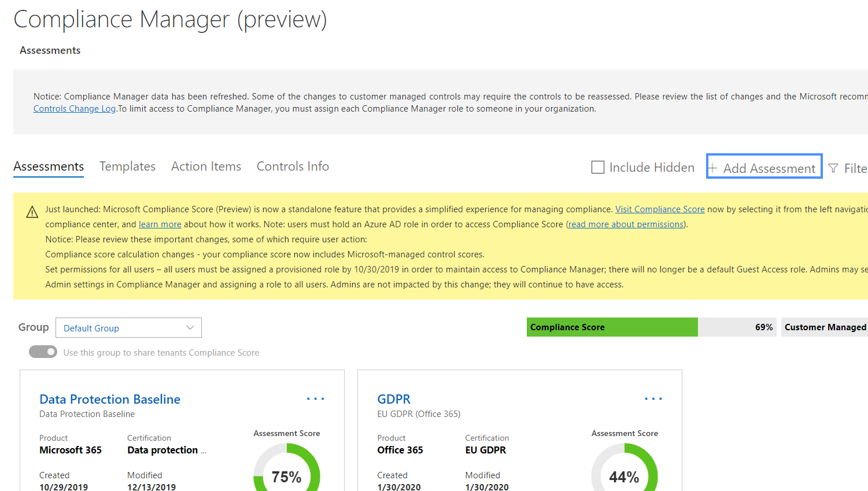Click the green Compliance Score progress bar
The image size is (868, 491).
pyautogui.click(x=612, y=327)
